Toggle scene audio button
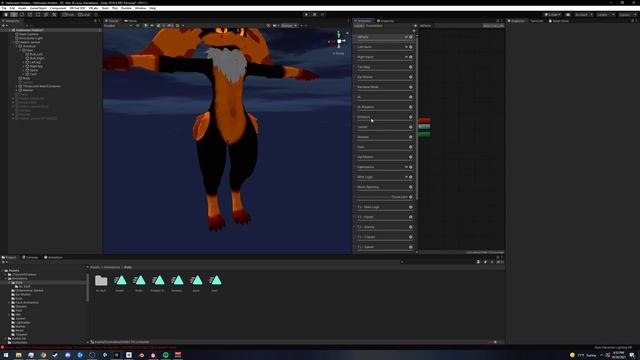This screenshot has height=360, width=640. 152,26
